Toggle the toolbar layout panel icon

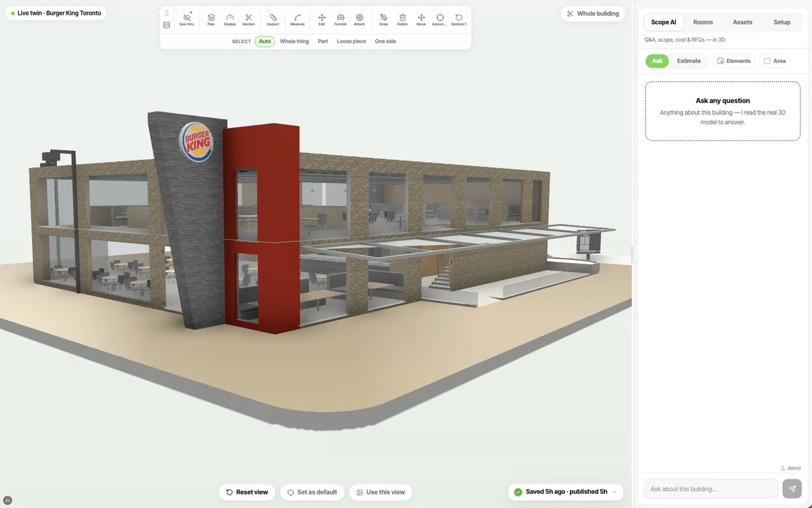click(166, 25)
